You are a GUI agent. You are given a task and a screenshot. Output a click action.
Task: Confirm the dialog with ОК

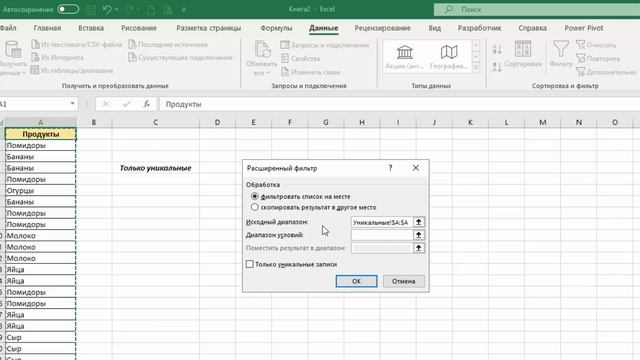tap(356, 281)
